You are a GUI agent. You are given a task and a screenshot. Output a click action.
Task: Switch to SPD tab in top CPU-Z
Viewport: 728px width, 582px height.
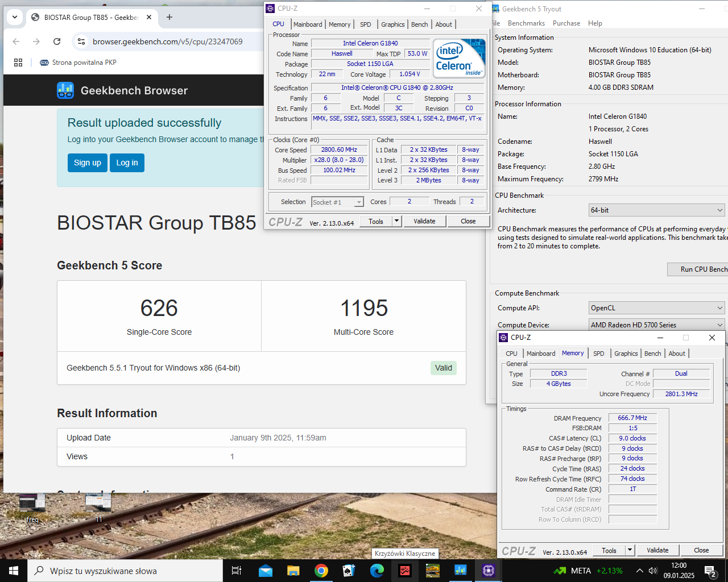(x=366, y=24)
